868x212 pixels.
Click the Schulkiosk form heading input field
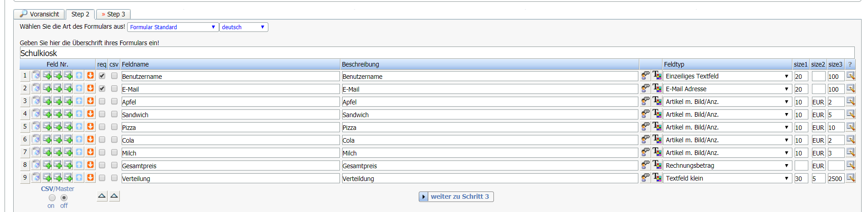[x=437, y=53]
